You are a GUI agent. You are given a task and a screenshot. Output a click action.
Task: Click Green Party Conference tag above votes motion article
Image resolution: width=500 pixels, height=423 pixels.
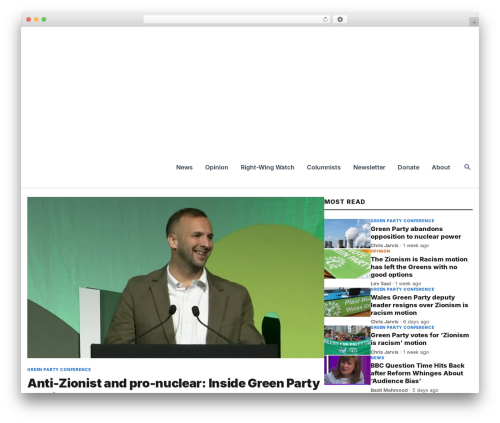point(402,327)
